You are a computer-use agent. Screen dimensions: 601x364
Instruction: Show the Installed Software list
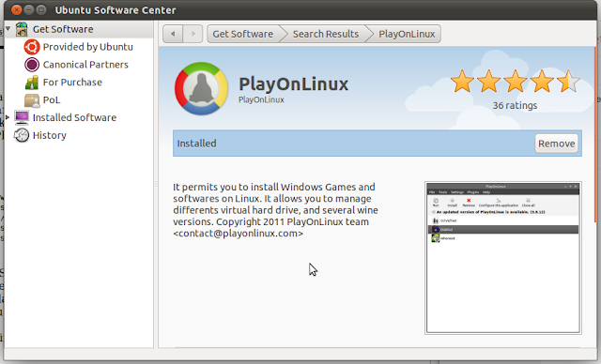[74, 117]
